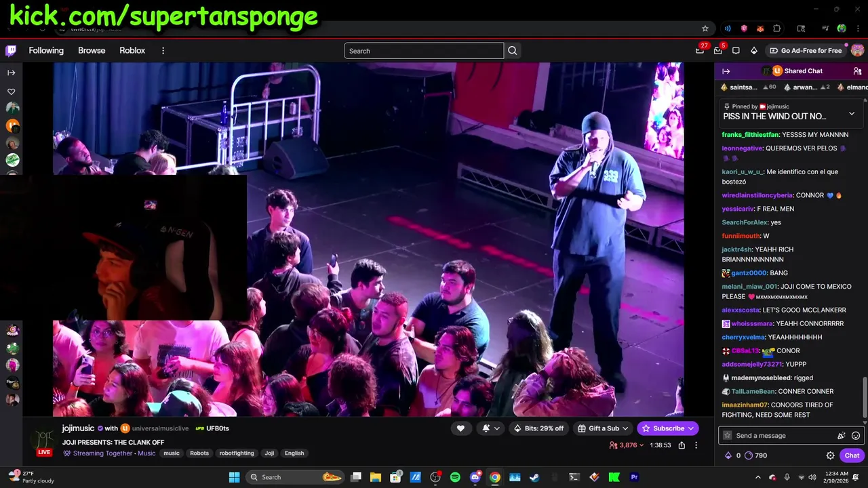The width and height of the screenshot is (868, 488).
Task: Click the UFB0ts channel link
Action: [218, 428]
